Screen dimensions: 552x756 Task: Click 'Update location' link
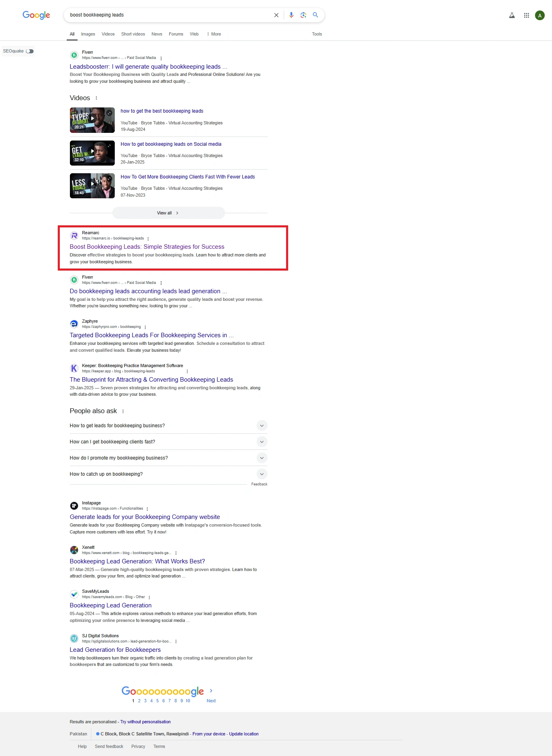pyautogui.click(x=244, y=734)
